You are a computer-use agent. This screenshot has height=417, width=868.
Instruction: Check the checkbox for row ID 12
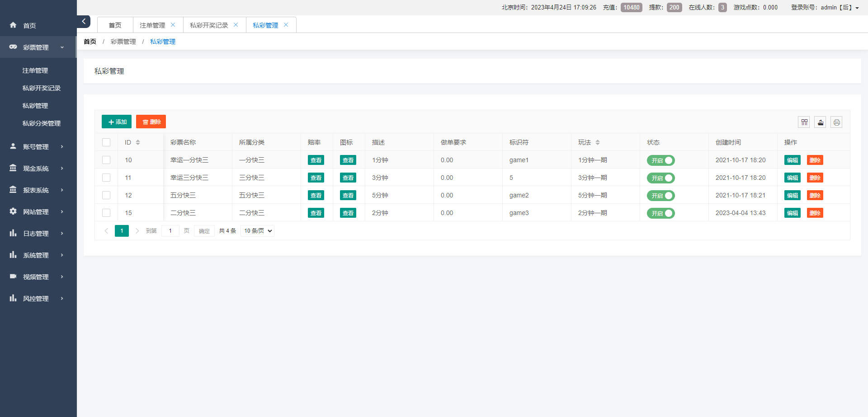coord(106,195)
